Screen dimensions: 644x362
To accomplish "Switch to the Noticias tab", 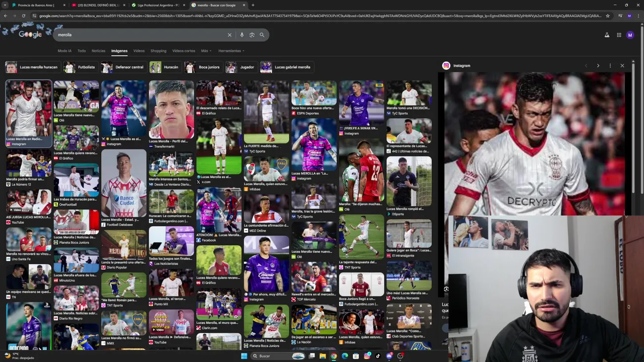I will click(98, 51).
